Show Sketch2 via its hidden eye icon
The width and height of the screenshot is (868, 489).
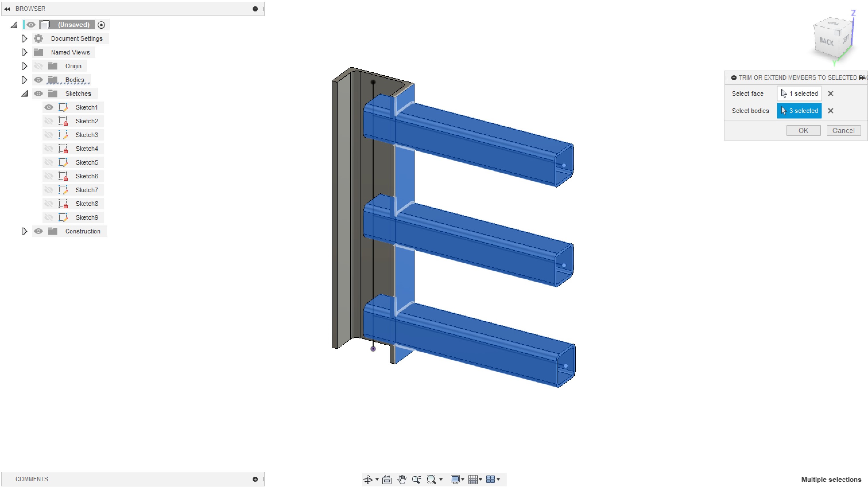coord(49,121)
